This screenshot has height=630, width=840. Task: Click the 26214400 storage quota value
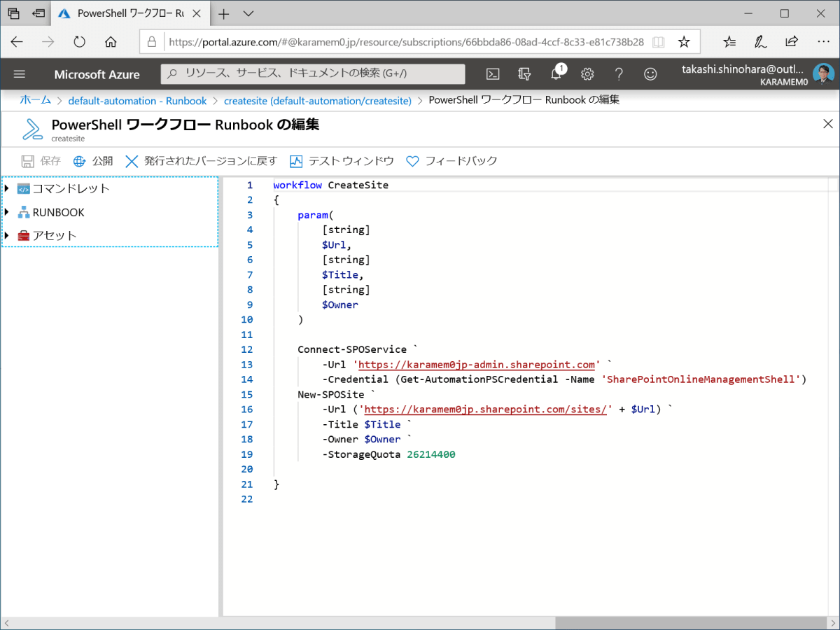tap(431, 454)
